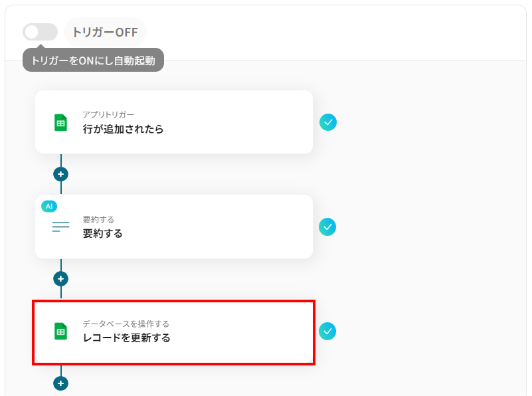Click the データベースを操作する label
Image resolution: width=532 pixels, height=396 pixels.
click(x=126, y=324)
